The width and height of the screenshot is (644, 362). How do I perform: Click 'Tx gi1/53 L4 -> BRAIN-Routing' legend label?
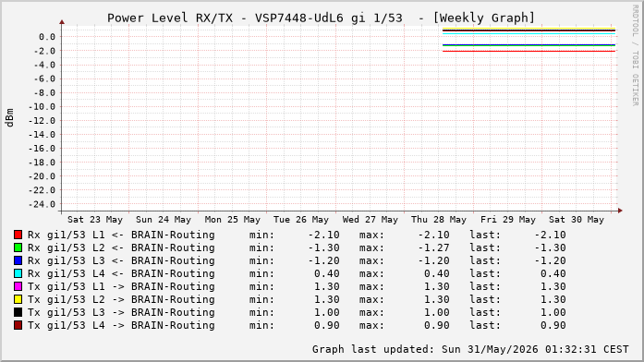tap(121, 325)
